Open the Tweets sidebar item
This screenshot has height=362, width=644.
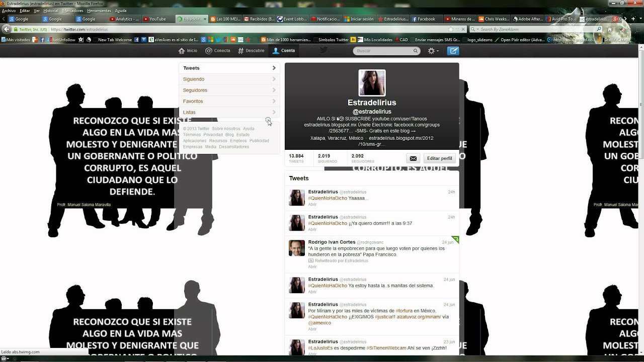(x=229, y=68)
